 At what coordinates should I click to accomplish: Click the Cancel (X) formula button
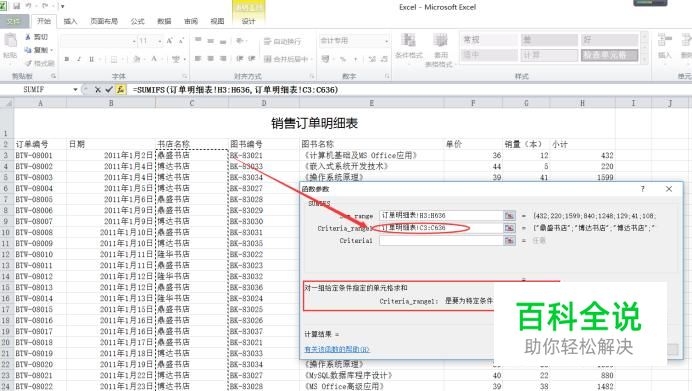point(98,90)
